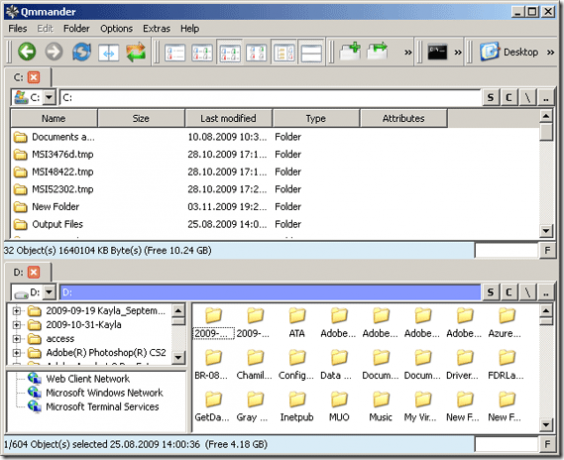Click the Music folder icon
The image size is (564, 460).
[381, 400]
